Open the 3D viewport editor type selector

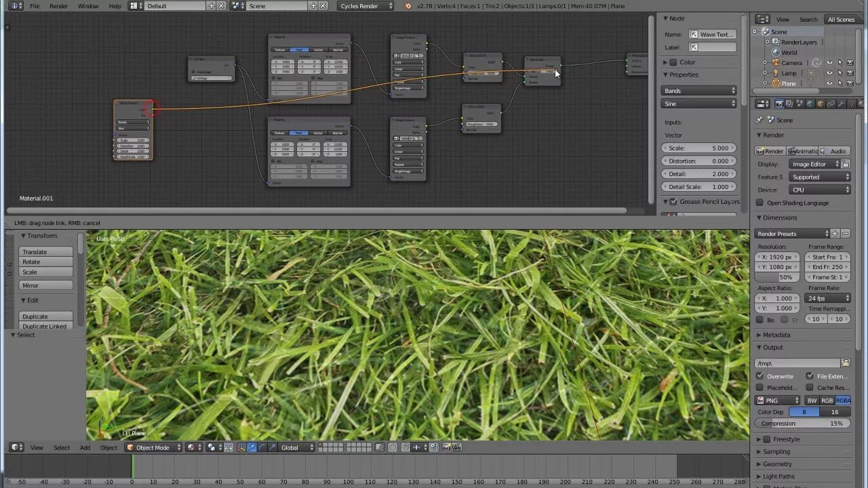pyautogui.click(x=17, y=447)
